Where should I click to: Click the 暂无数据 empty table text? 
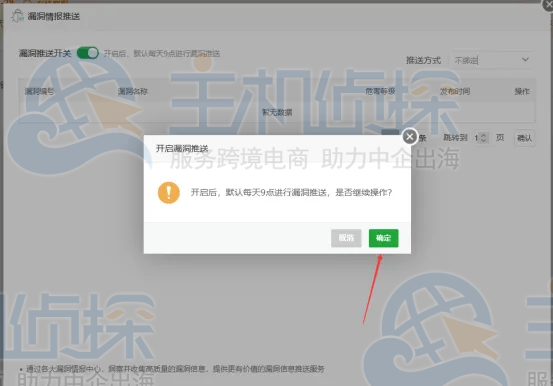[277, 112]
